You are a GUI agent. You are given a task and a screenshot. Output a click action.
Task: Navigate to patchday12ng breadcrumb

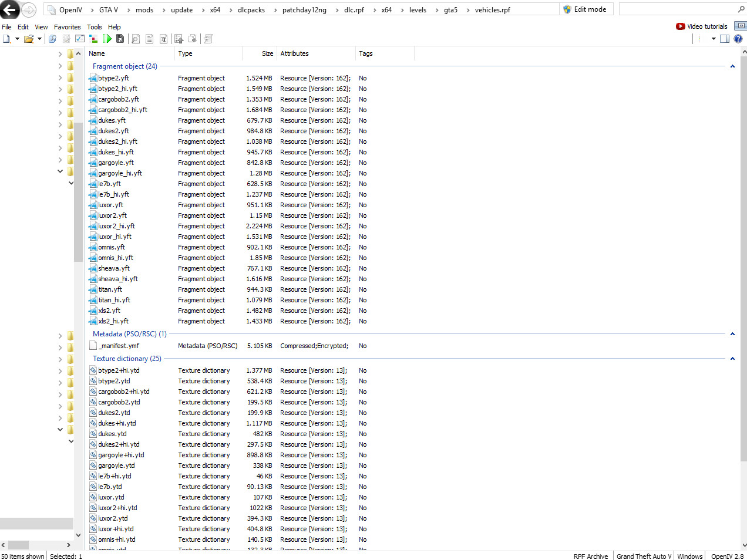[x=304, y=10]
